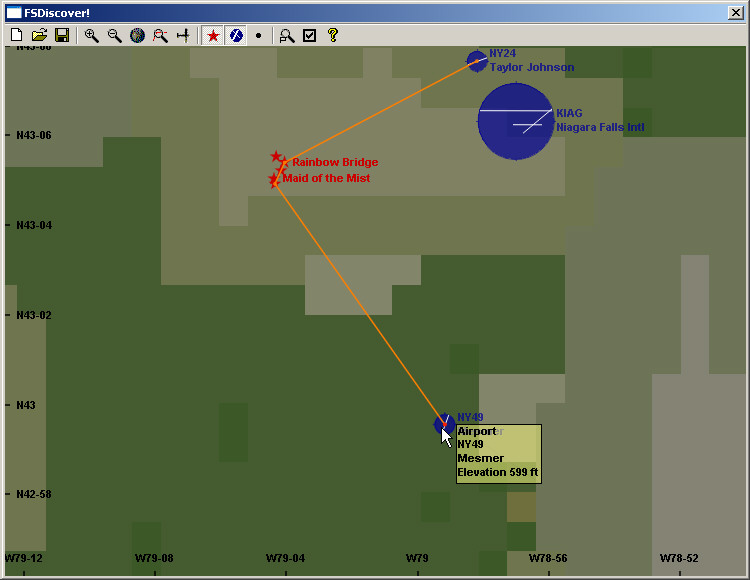Viewport: 750px width, 580px height.
Task: Click the New file icon
Action: pos(16,35)
